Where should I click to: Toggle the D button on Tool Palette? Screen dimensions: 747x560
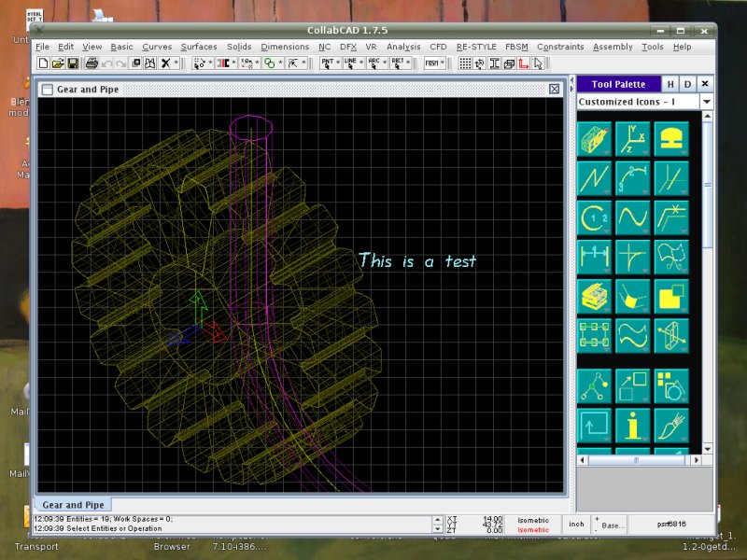687,84
